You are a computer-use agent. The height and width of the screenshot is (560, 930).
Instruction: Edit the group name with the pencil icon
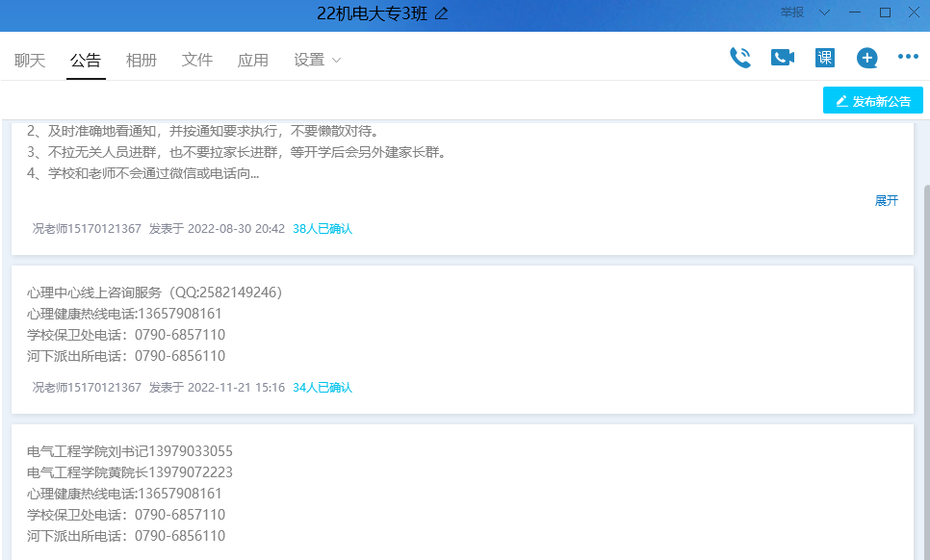tap(442, 13)
